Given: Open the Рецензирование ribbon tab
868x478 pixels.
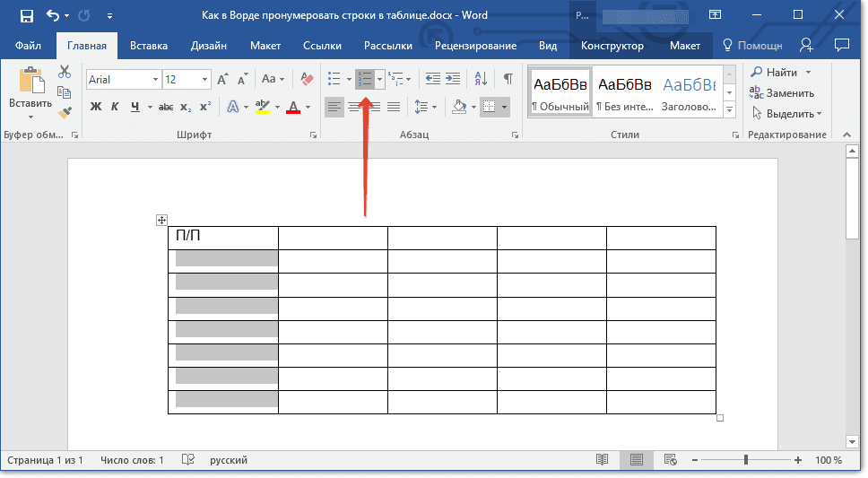Looking at the screenshot, I should pos(475,46).
